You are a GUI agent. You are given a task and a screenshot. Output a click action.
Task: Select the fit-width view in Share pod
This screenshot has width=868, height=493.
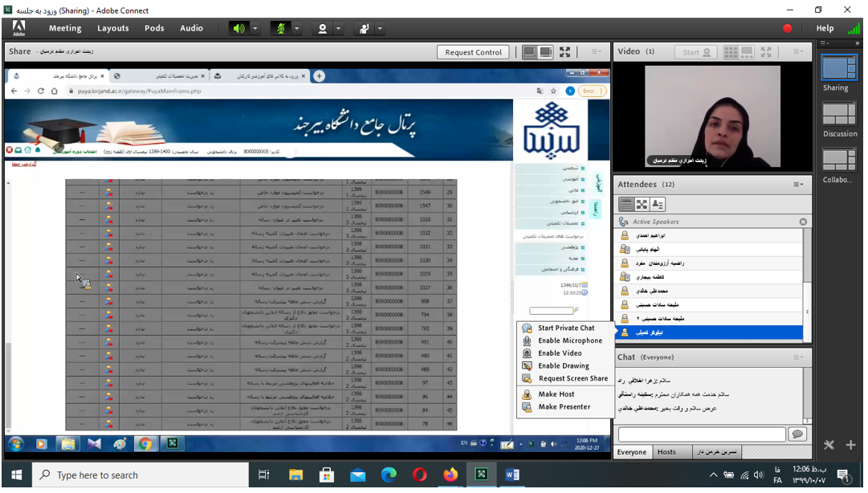point(530,52)
